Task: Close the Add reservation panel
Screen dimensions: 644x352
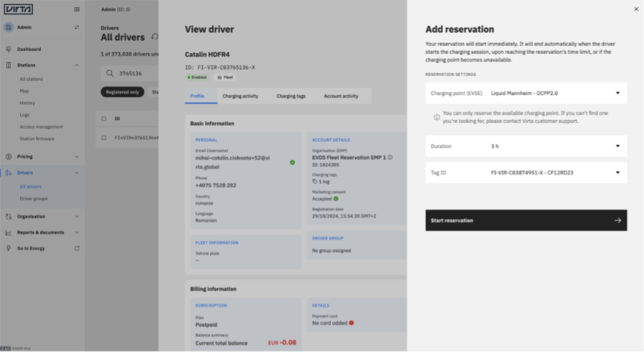Action: click(x=636, y=9)
